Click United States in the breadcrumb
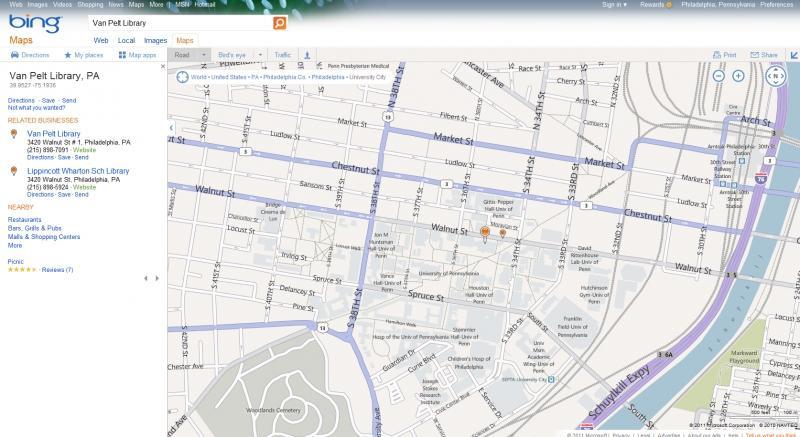This screenshot has height=437, width=800. 229,77
